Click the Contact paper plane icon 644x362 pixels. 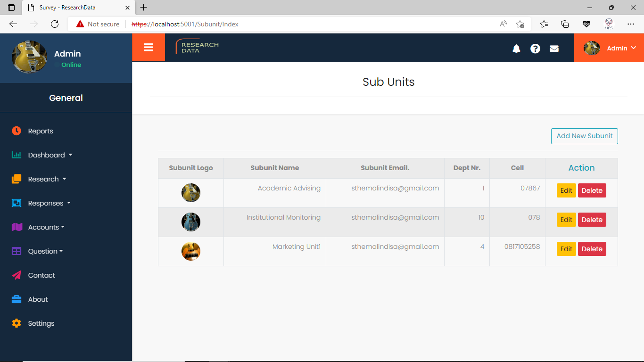(x=17, y=275)
